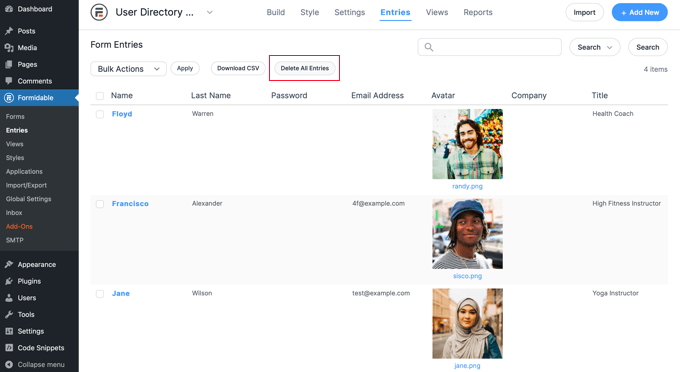Viewport: 680px width, 372px height.
Task: Click the Plugins plug icon
Action: coord(9,281)
